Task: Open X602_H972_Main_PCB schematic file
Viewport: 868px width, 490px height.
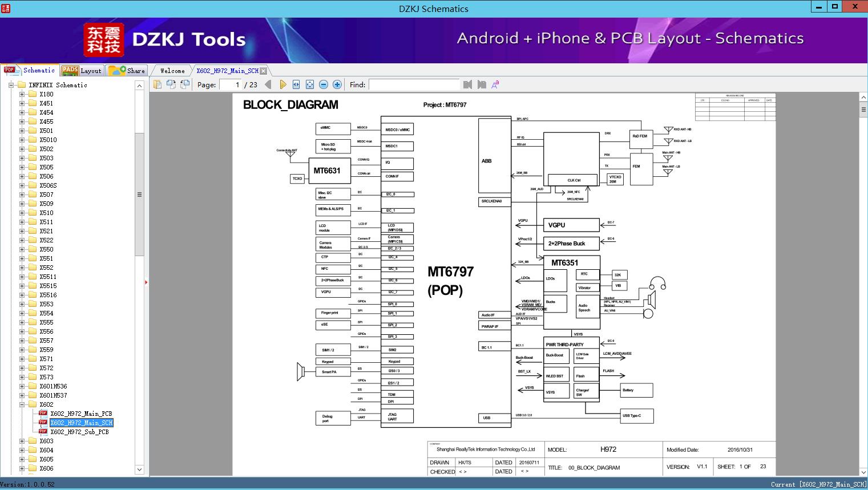Action: click(x=81, y=413)
